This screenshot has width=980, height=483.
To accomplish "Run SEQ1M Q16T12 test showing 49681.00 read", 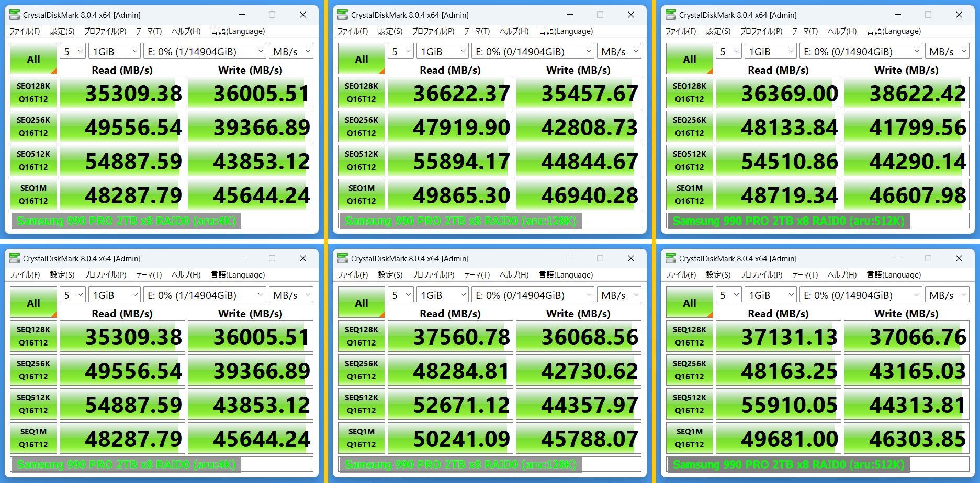I will pyautogui.click(x=690, y=438).
